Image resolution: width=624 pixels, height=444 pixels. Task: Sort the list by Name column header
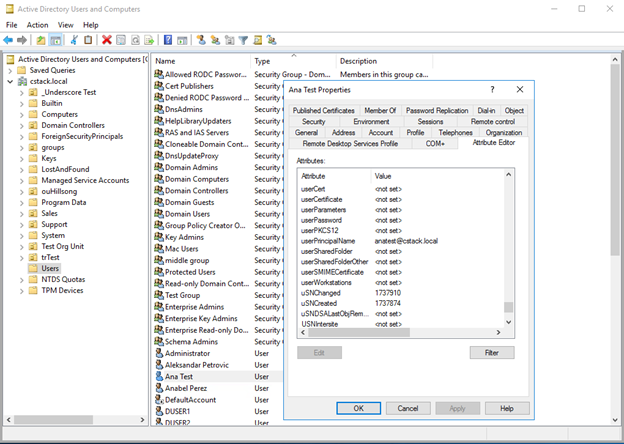pyautogui.click(x=201, y=61)
